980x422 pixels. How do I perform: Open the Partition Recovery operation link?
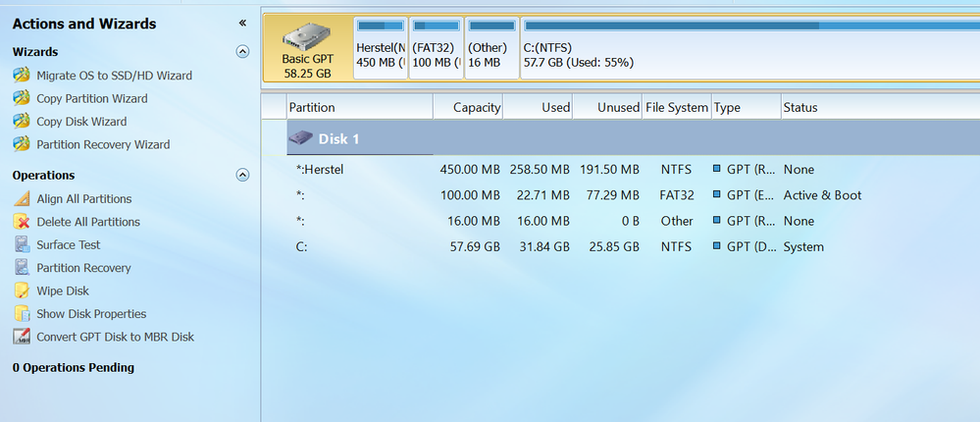pos(83,268)
